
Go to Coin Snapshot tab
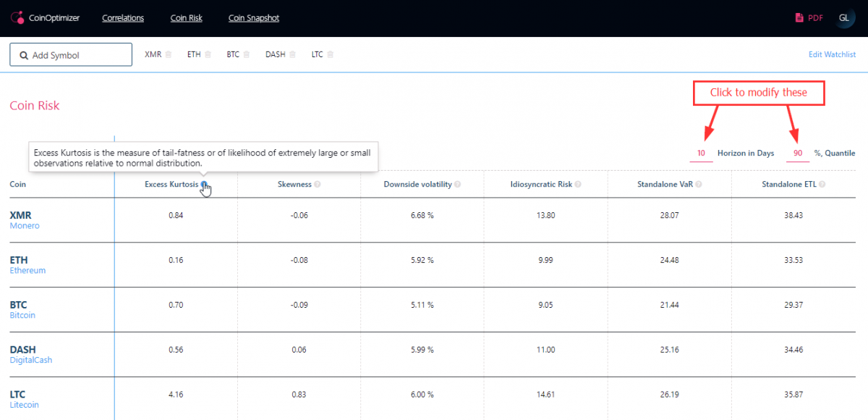253,18
